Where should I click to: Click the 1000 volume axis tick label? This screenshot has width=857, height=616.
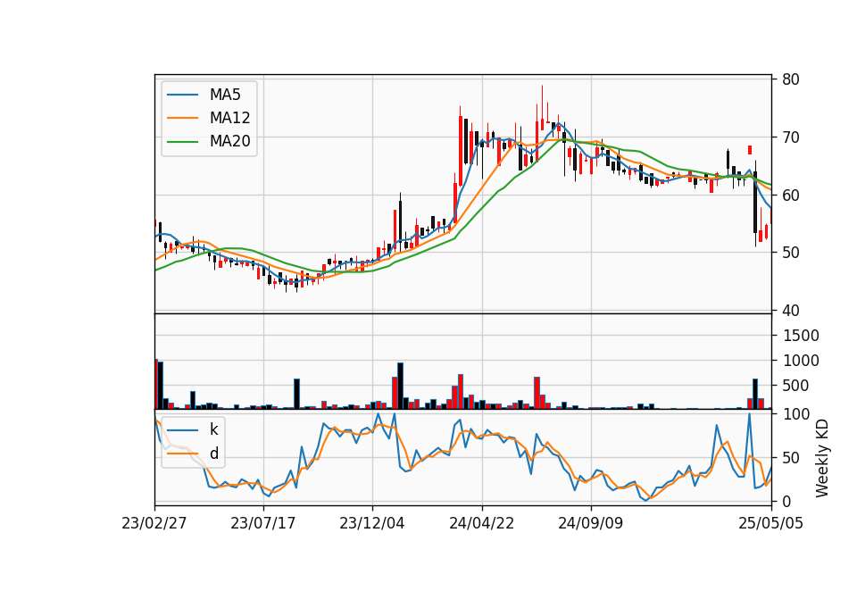click(x=801, y=362)
